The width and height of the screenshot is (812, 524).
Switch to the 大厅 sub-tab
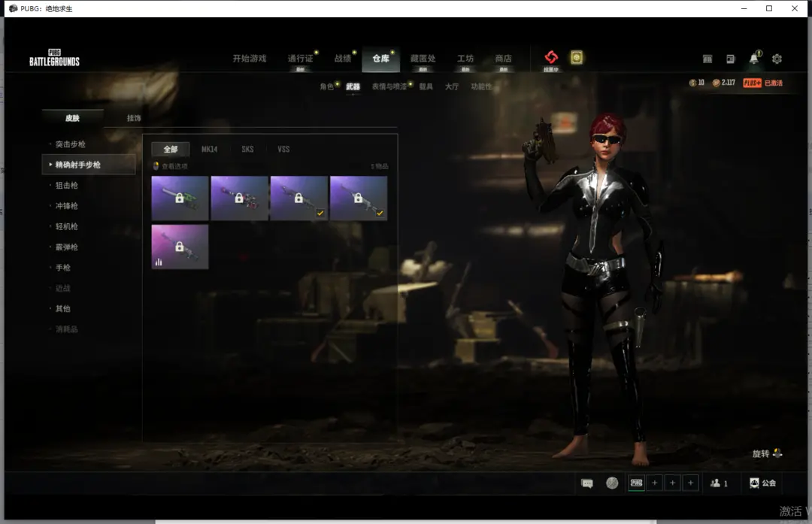452,86
